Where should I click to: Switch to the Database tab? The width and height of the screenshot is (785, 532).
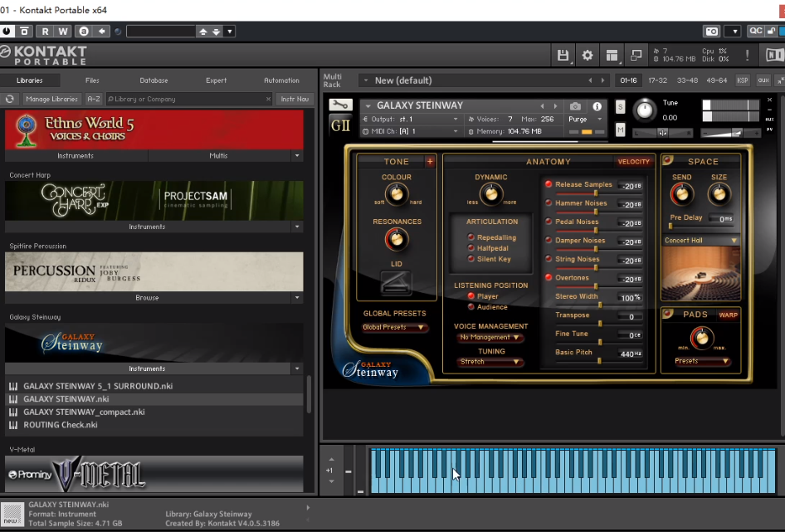coord(154,81)
